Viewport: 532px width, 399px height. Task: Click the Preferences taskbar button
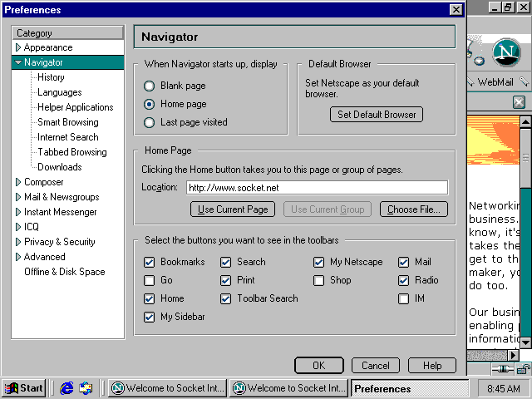410,388
